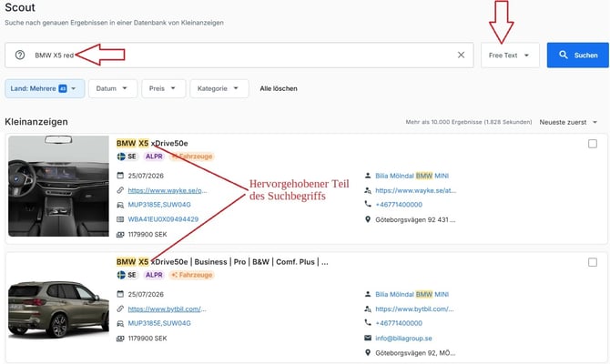Select the checkbox of Business Pro B&W listing
The image size is (610, 364).
click(x=593, y=262)
